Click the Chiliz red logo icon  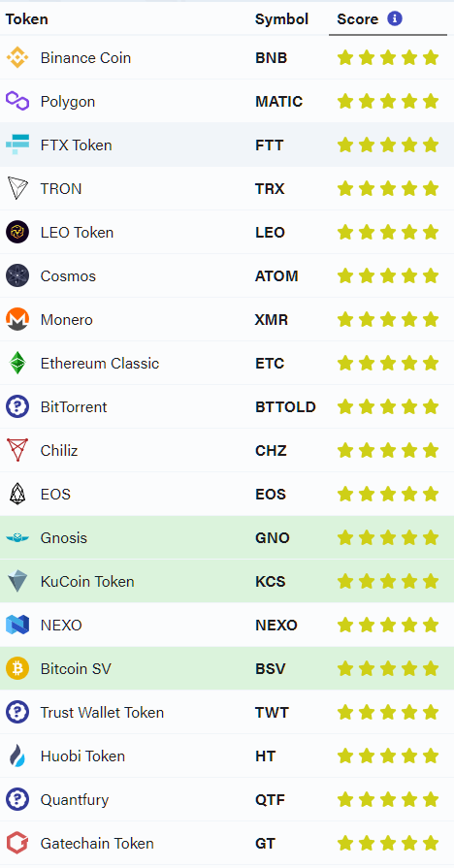(17, 450)
